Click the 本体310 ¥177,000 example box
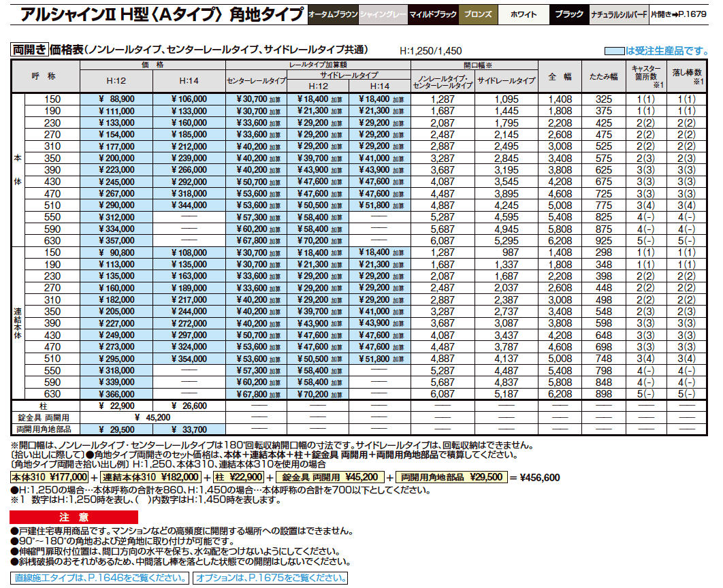 [50, 478]
